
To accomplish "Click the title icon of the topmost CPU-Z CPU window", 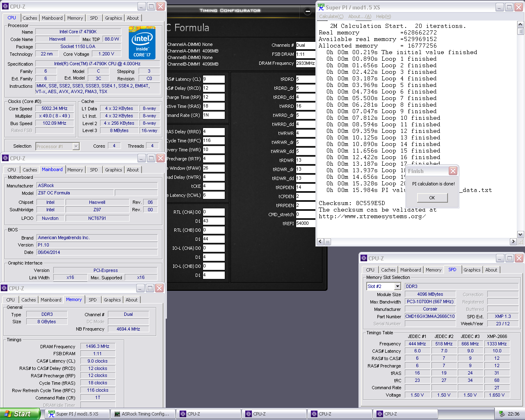I will (x=5, y=7).
